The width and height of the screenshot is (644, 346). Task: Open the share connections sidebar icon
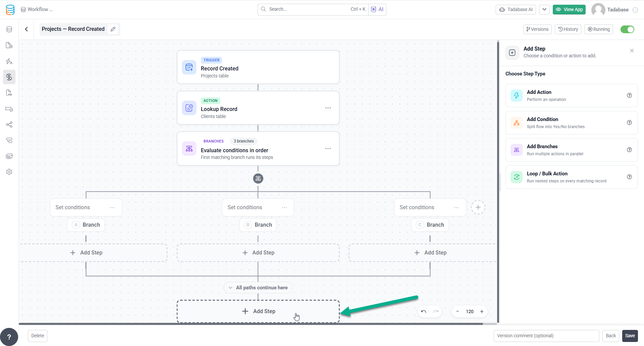(9, 125)
